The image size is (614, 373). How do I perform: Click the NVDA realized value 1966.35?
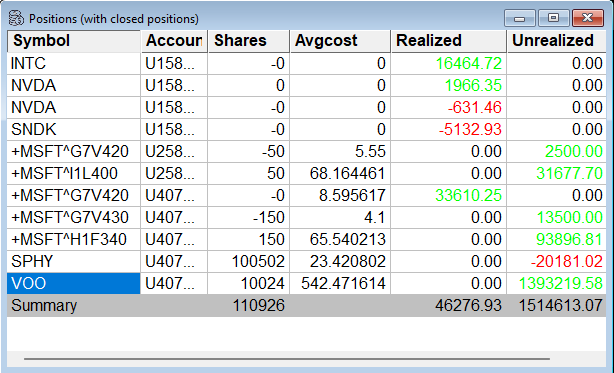tap(473, 85)
